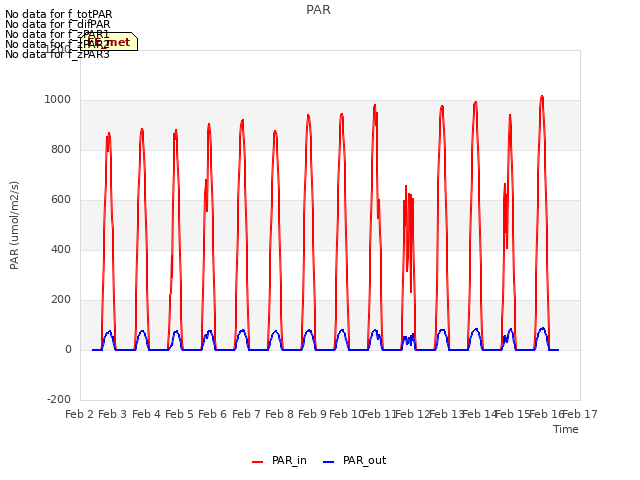Click the PAR chart title
The width and height of the screenshot is (640, 480).
(x=318, y=10)
